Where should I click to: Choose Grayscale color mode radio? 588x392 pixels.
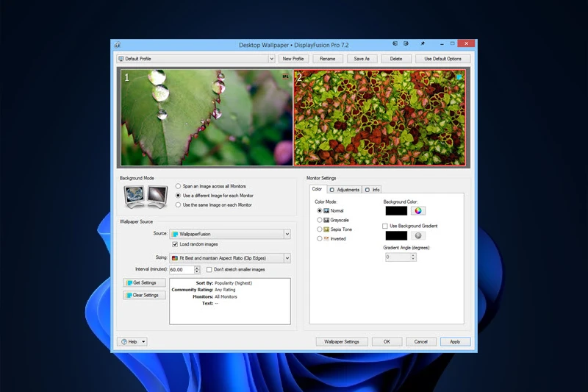point(320,220)
